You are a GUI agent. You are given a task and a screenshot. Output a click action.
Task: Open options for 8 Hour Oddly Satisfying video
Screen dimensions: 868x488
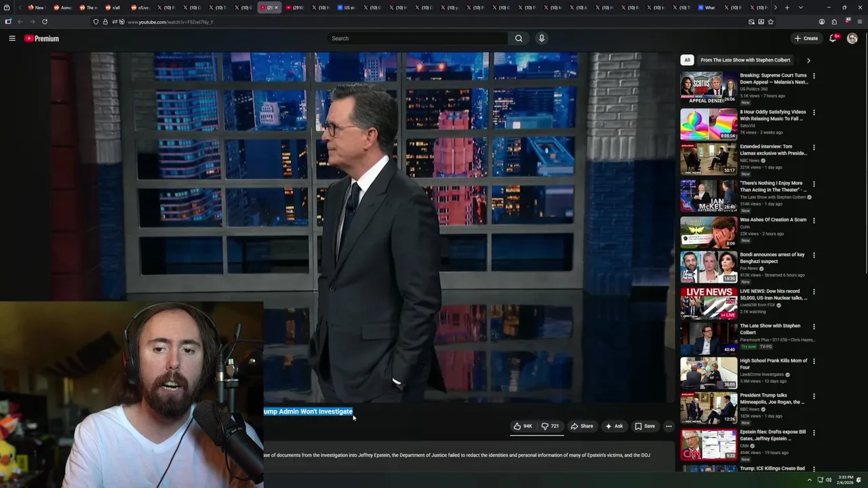point(814,113)
